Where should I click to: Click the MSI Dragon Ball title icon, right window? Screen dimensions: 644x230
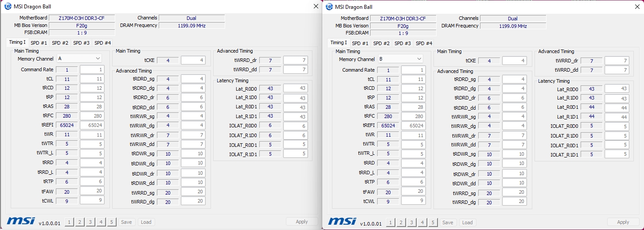coord(329,7)
